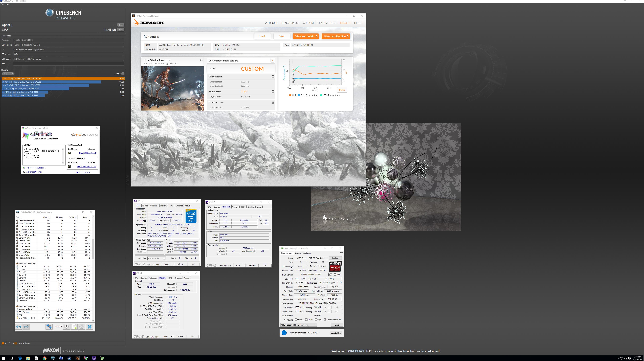Switch to Validation tab in GPU-Z
Image resolution: width=644 pixels, height=361 pixels.
(306, 253)
